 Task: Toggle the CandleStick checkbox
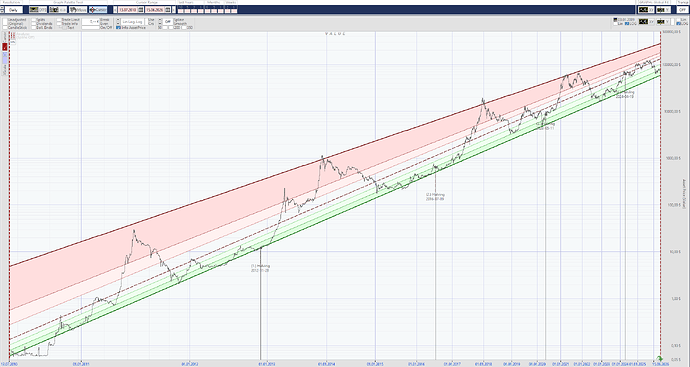5,27
